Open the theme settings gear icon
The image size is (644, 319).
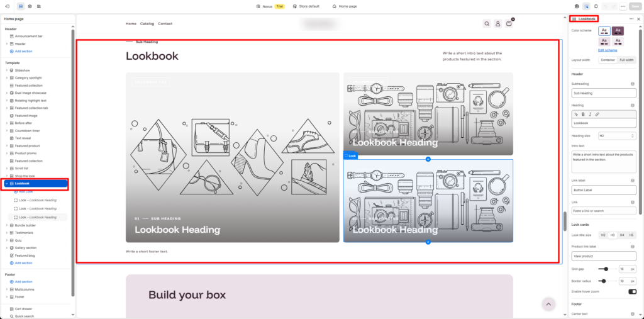[30, 6]
